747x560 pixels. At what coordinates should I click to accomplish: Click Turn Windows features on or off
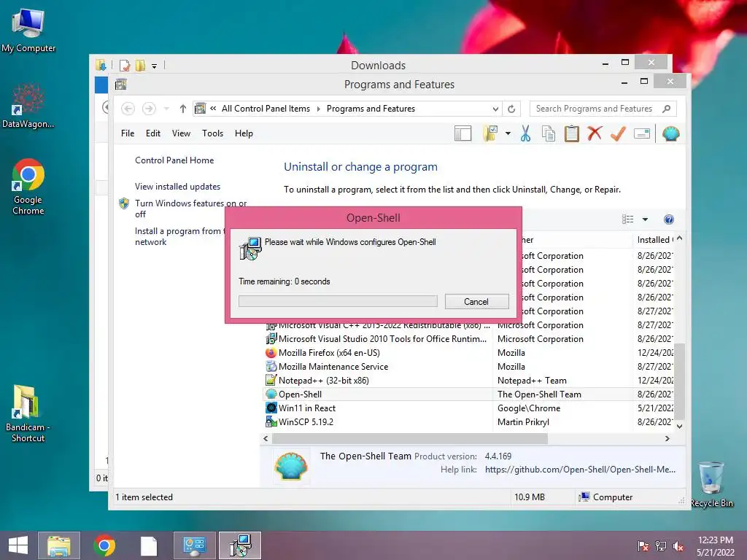(x=190, y=209)
